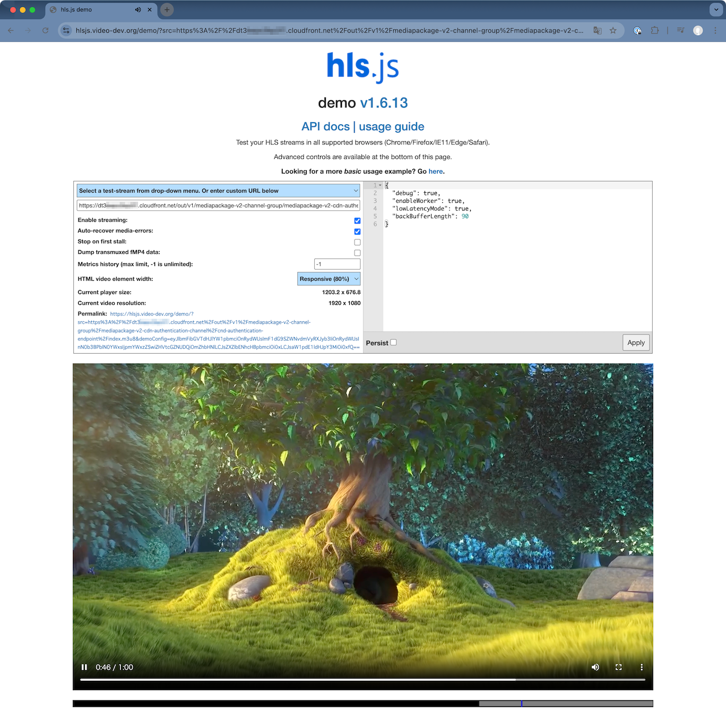
Task: Toggle the Enable streaming checkbox
Action: click(x=357, y=221)
